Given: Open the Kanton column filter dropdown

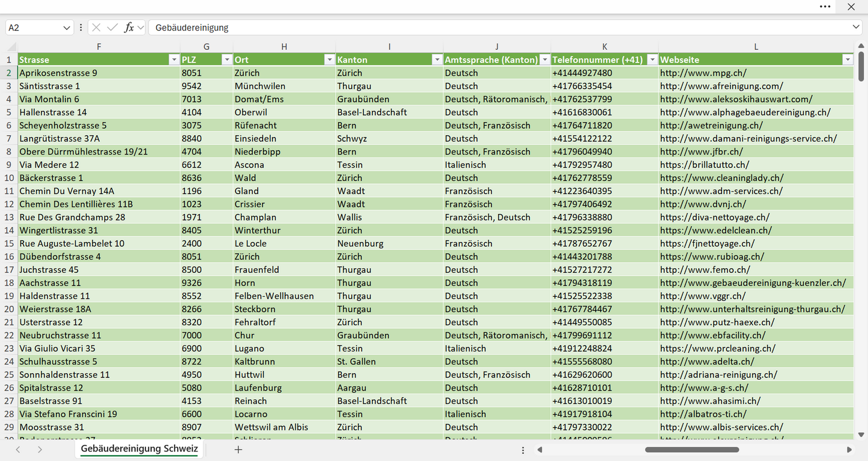Looking at the screenshot, I should [437, 60].
